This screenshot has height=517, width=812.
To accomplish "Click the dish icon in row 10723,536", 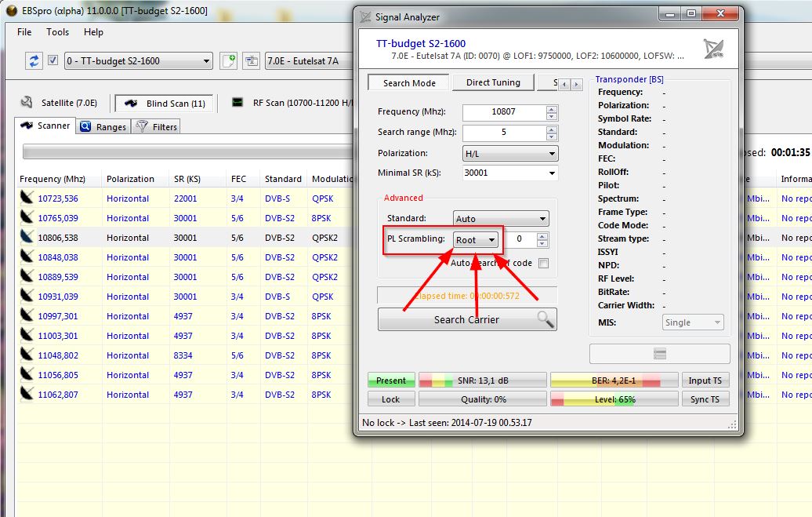I will (x=27, y=198).
